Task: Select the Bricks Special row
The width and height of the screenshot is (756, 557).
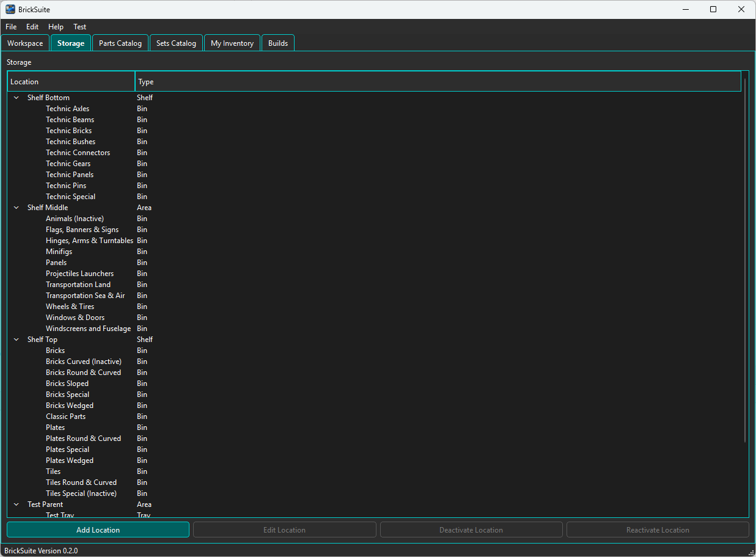Action: pyautogui.click(x=375, y=395)
